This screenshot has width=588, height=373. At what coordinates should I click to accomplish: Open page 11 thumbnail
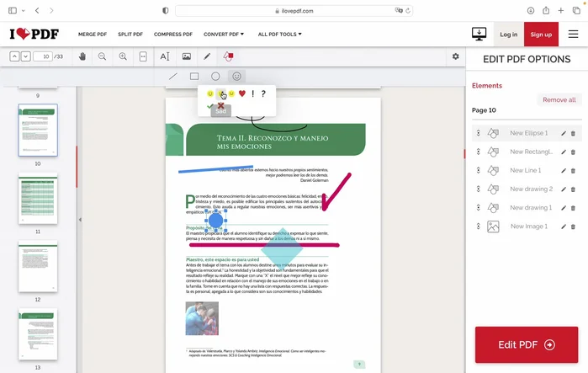click(x=38, y=198)
